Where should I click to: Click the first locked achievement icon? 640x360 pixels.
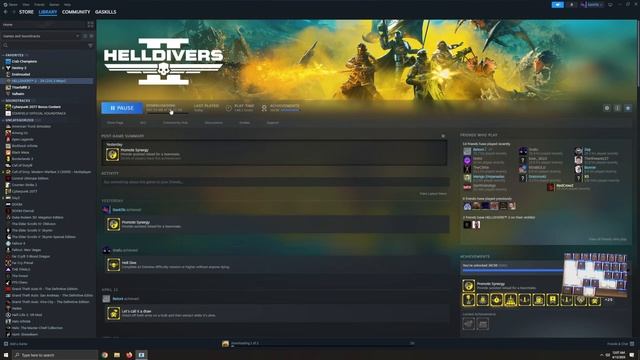click(469, 324)
